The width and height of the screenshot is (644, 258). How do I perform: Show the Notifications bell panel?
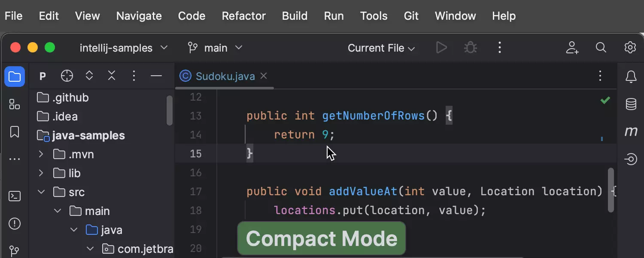pos(631,77)
